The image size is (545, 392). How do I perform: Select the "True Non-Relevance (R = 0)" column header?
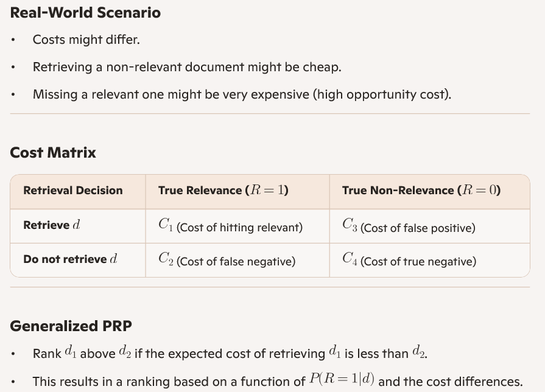coord(421,191)
